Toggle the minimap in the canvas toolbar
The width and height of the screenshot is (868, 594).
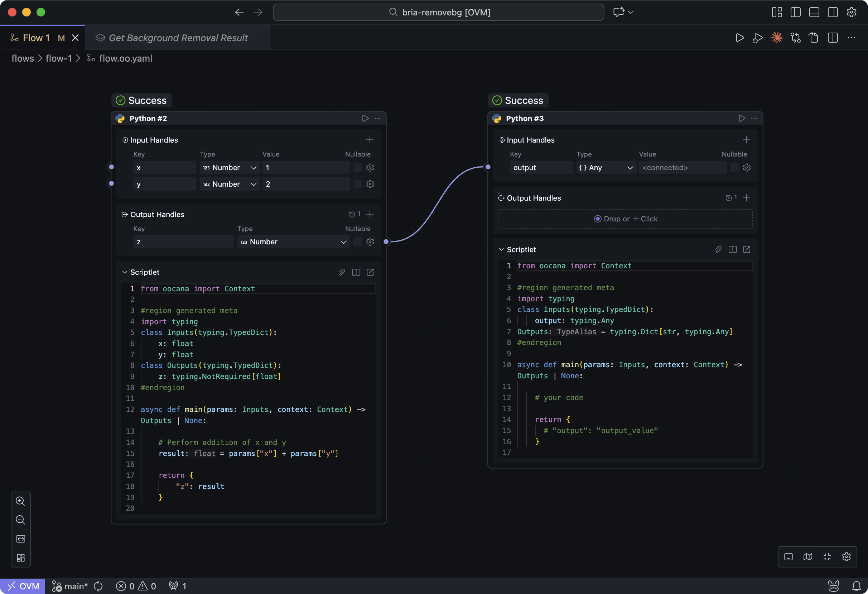[x=808, y=557]
